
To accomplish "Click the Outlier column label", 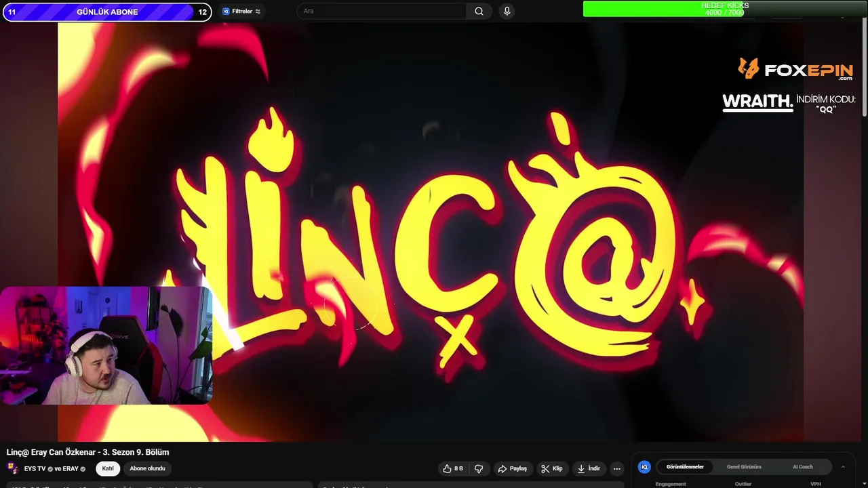I will click(743, 484).
